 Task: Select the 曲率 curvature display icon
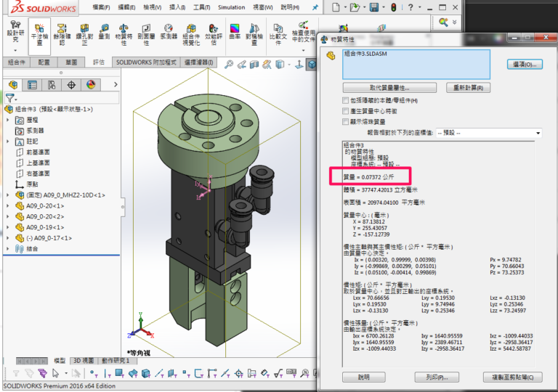pyautogui.click(x=235, y=32)
